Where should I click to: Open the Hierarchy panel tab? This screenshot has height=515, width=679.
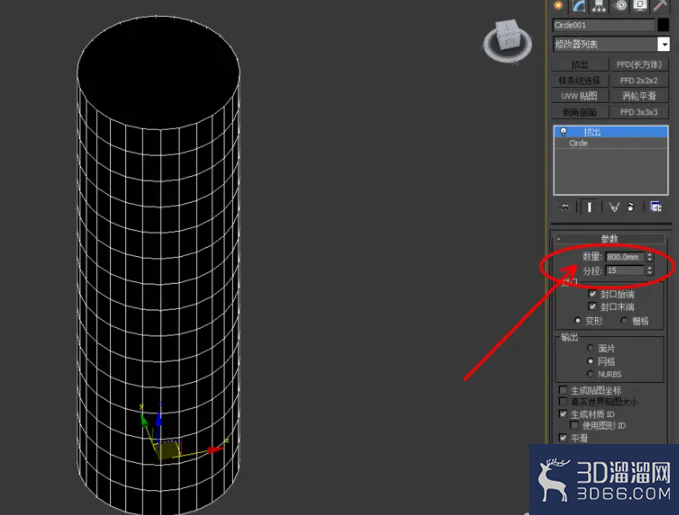pos(599,5)
